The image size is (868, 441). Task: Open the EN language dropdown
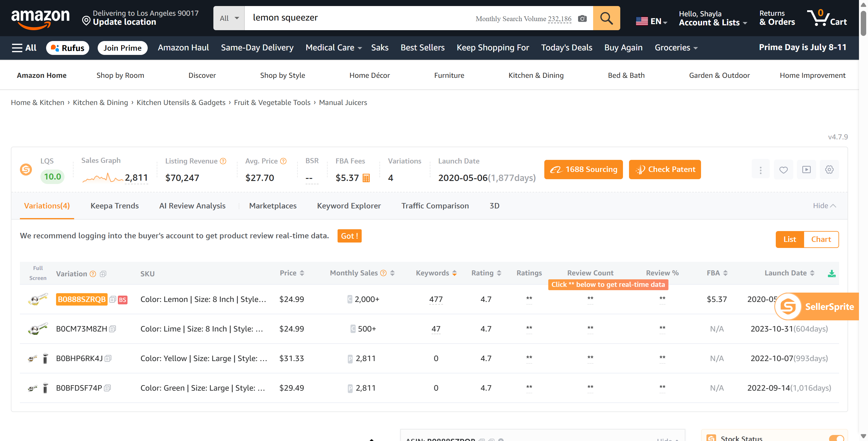651,21
